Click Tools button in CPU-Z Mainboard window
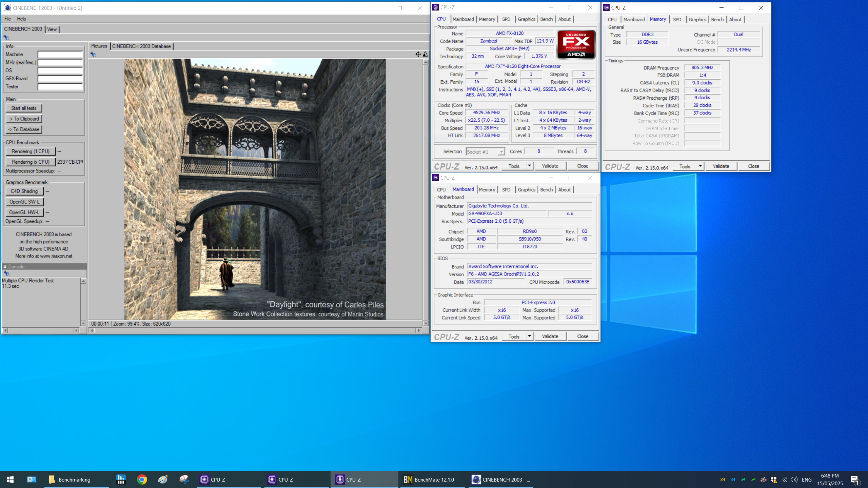 pos(514,336)
